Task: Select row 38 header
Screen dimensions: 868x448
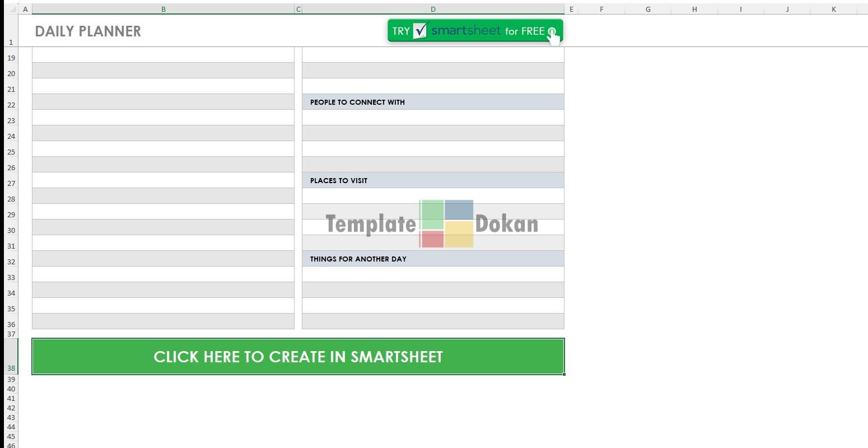Action: point(11,368)
